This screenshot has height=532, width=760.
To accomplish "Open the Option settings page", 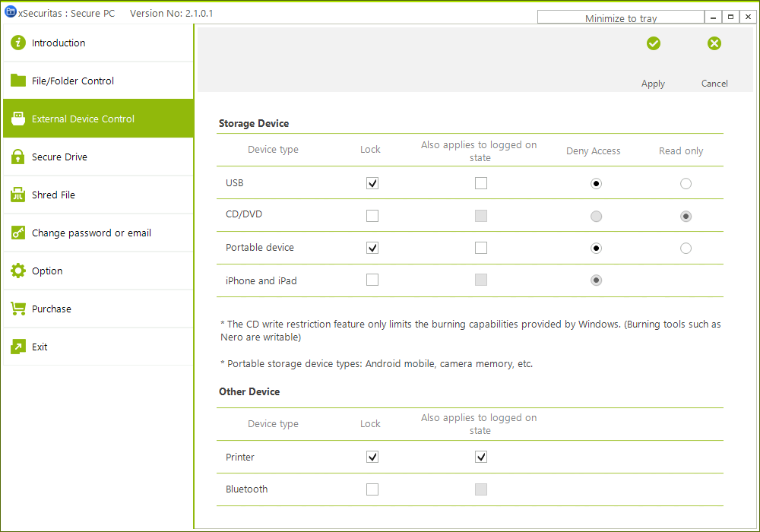I will tap(98, 271).
